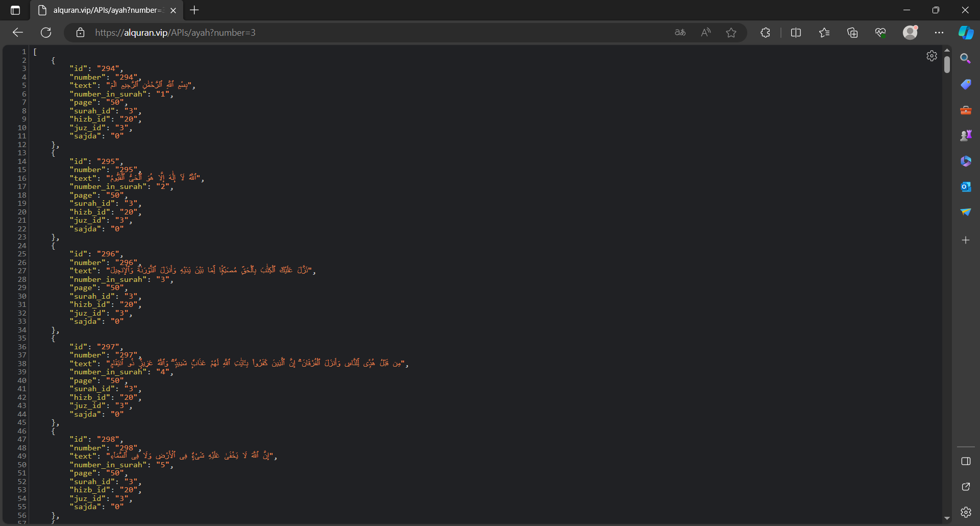Minimize the browser window
This screenshot has width=980, height=526.
pos(906,10)
